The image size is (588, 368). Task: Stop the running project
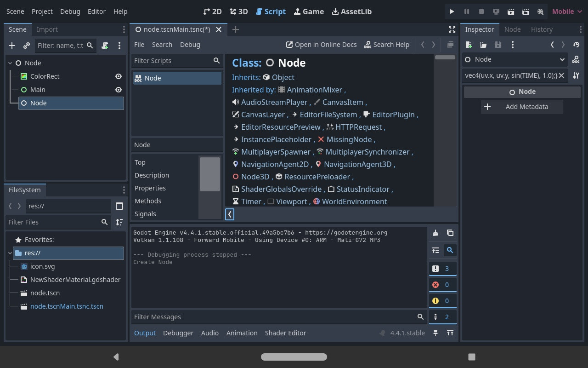tap(481, 11)
